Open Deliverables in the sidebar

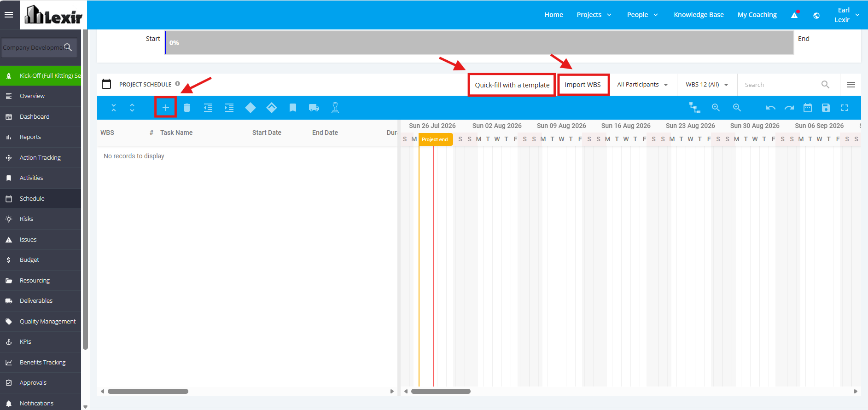point(41,301)
